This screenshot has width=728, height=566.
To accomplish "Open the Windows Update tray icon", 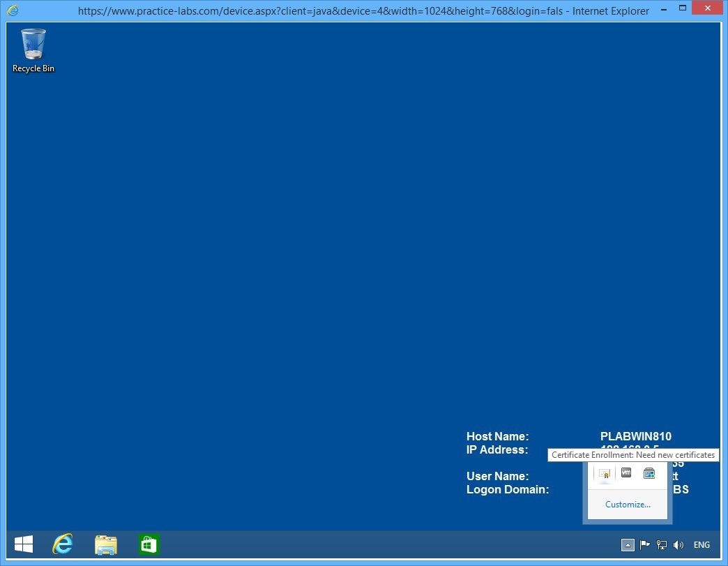I will click(x=649, y=472).
